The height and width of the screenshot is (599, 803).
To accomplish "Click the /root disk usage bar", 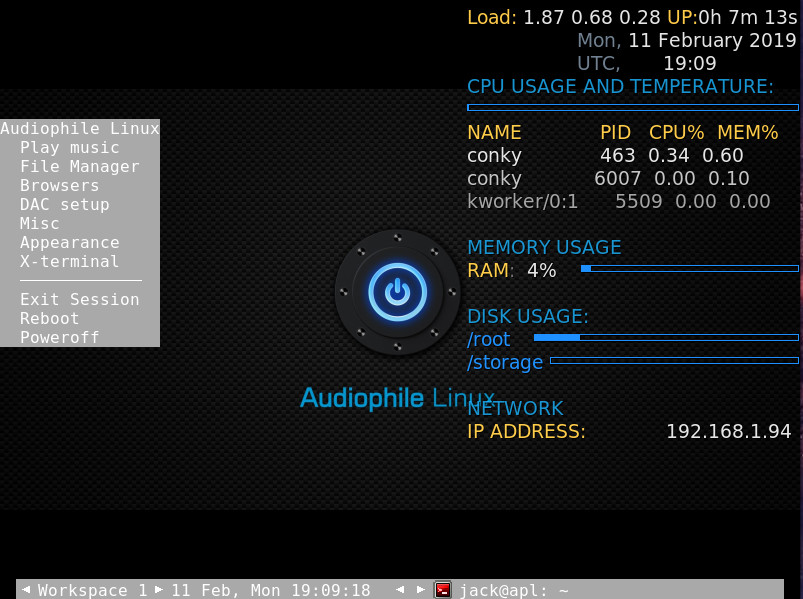I will tap(665, 338).
